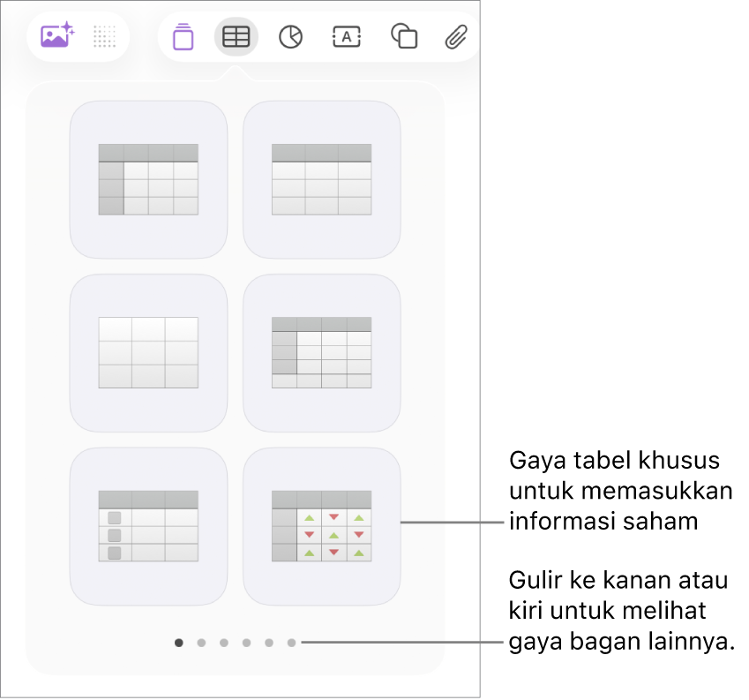Viewport: 749px width, 700px height.
Task: Go to first page dot of styles
Action: 179,643
